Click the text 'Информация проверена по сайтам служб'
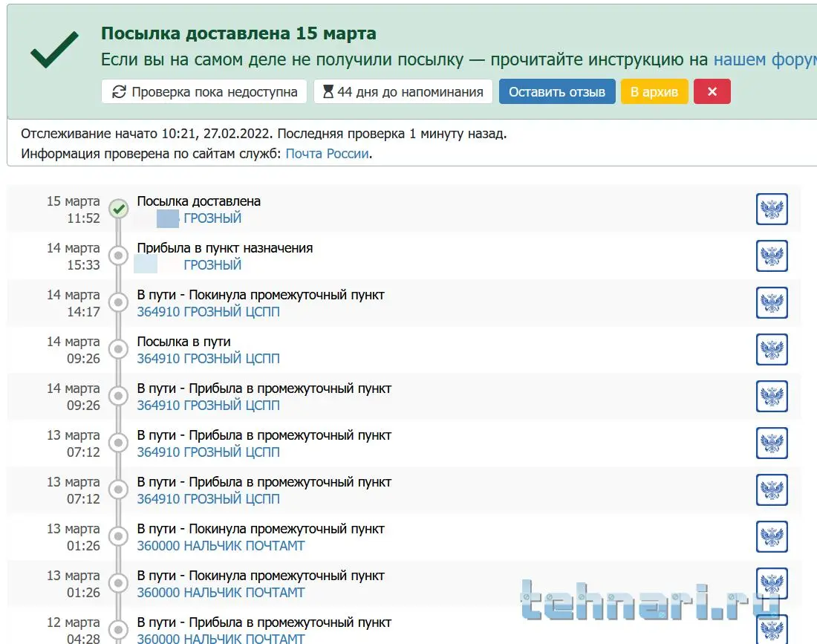817x644 pixels. pyautogui.click(x=151, y=154)
